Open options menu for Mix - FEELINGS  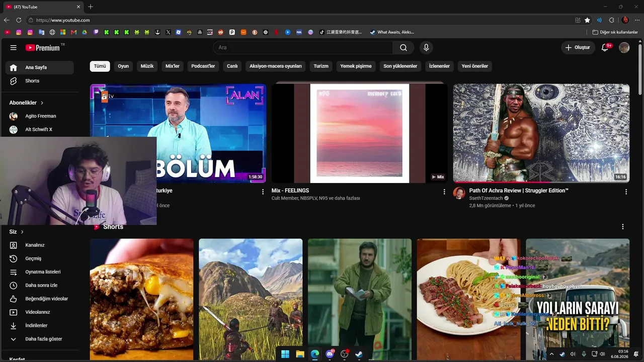point(444,192)
